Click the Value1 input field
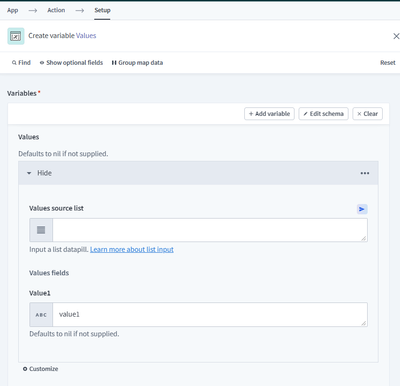400x386 pixels. (x=210, y=315)
